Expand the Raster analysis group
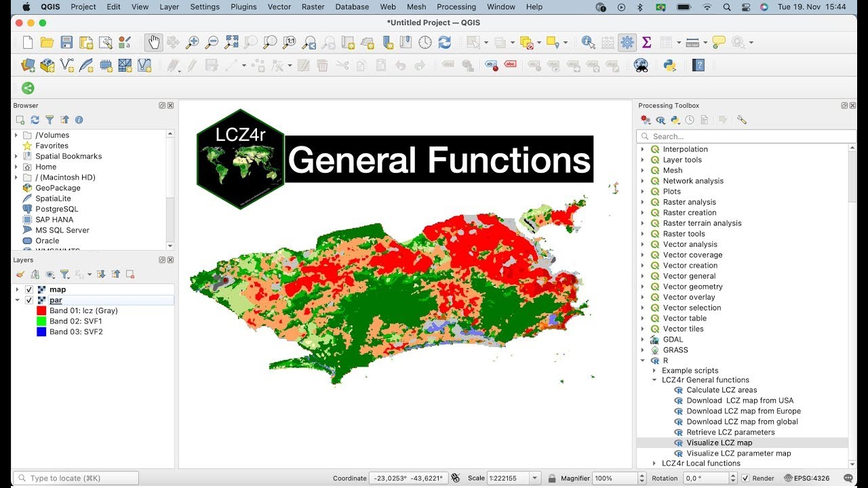 (x=643, y=202)
